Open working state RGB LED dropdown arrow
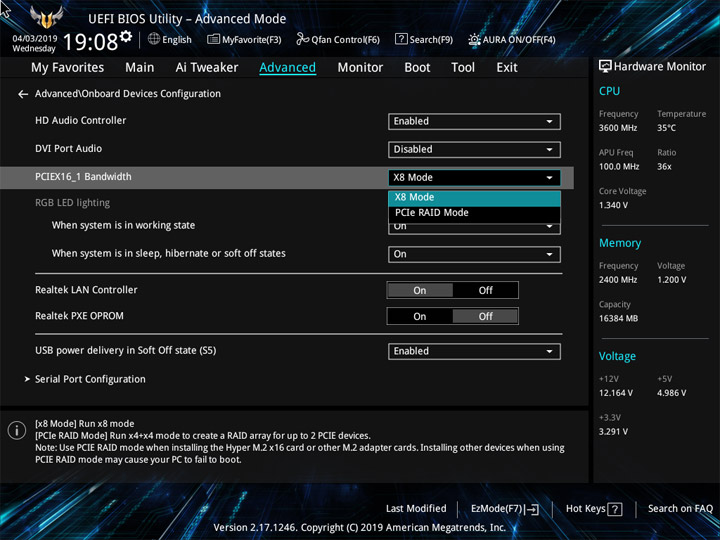The height and width of the screenshot is (540, 720). pyautogui.click(x=549, y=226)
